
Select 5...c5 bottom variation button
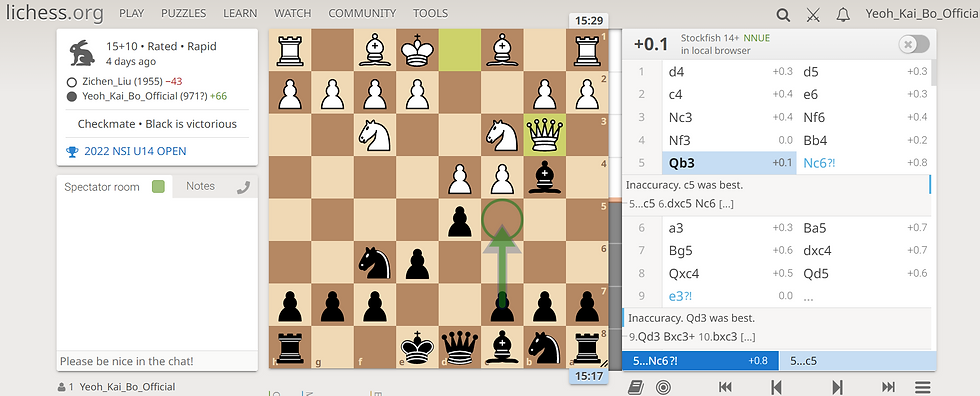point(858,360)
